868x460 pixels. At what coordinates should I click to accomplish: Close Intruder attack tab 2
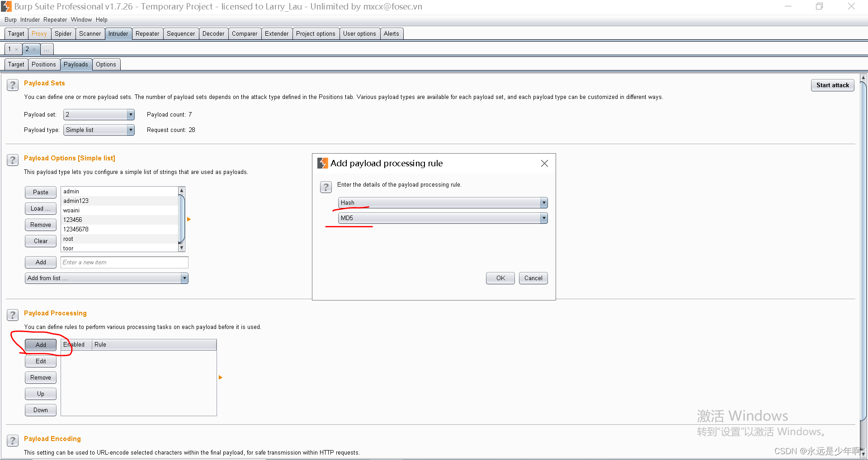pyautogui.click(x=34, y=49)
